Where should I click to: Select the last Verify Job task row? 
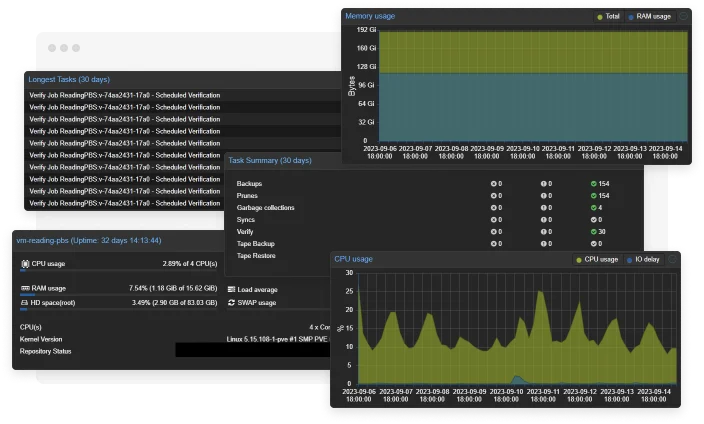pyautogui.click(x=125, y=202)
